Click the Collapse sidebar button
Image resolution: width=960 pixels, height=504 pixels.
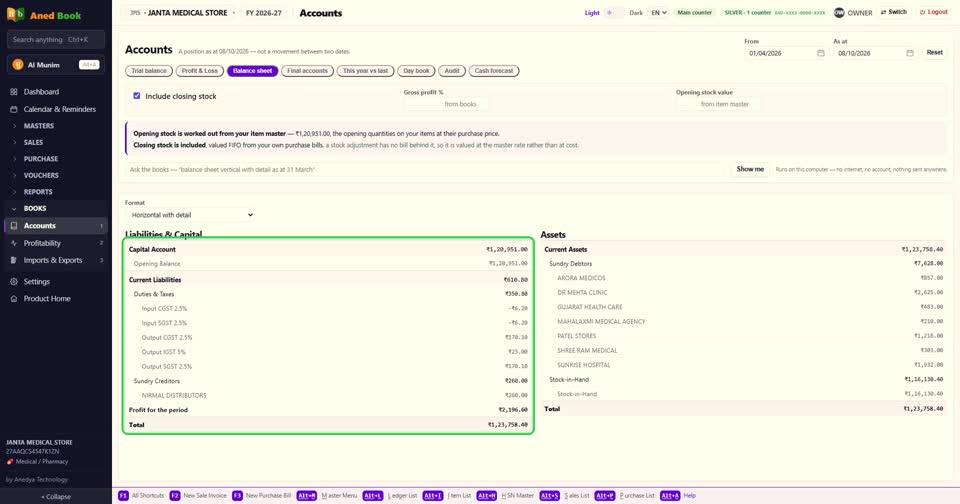click(56, 497)
